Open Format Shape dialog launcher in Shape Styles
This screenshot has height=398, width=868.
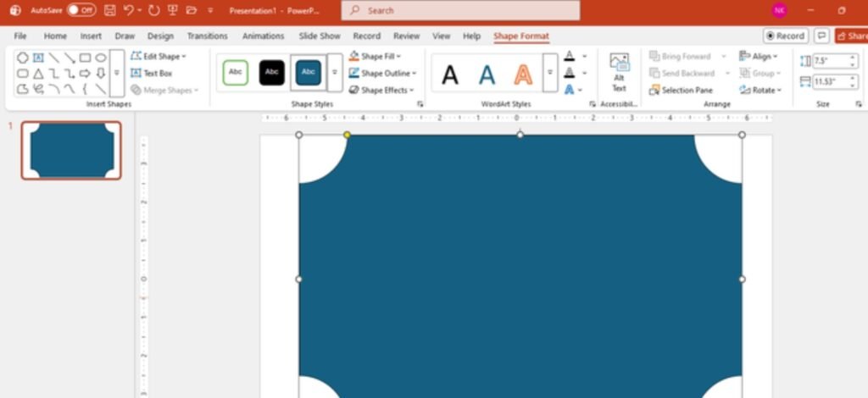420,104
